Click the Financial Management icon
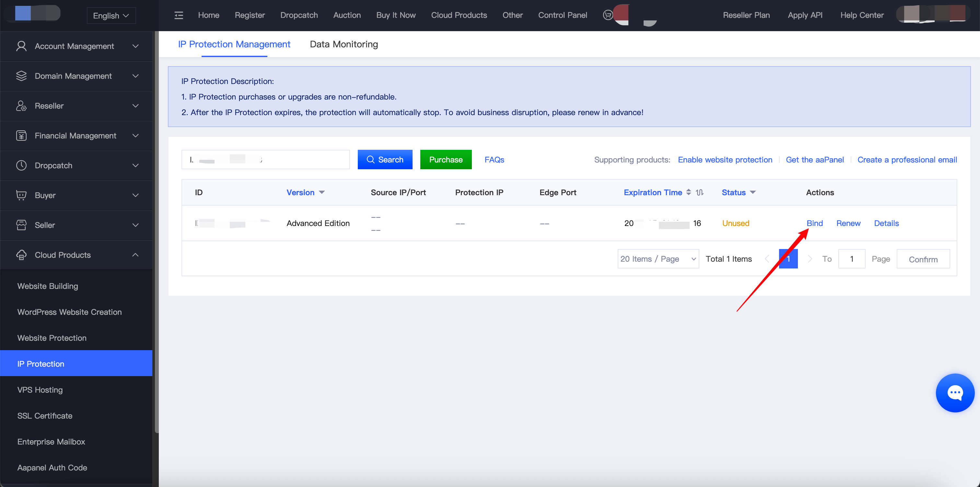The image size is (980, 487). [21, 136]
